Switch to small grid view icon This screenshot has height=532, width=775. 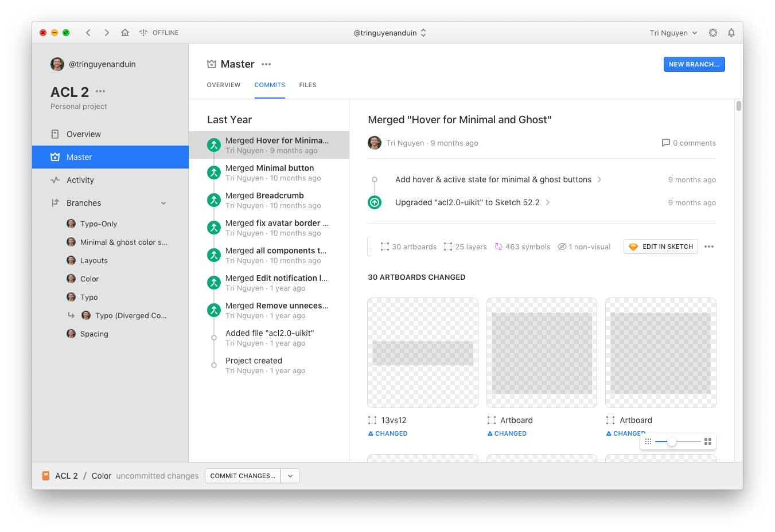click(x=648, y=441)
